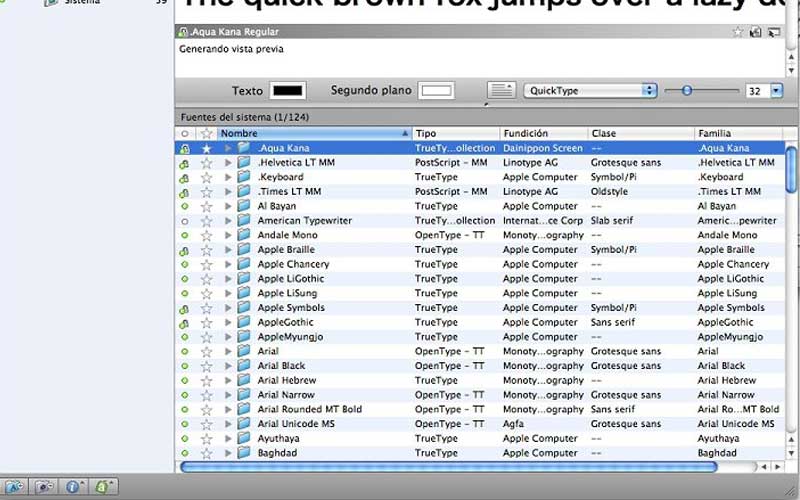Sort fonts by the Nombre column

pyautogui.click(x=314, y=133)
